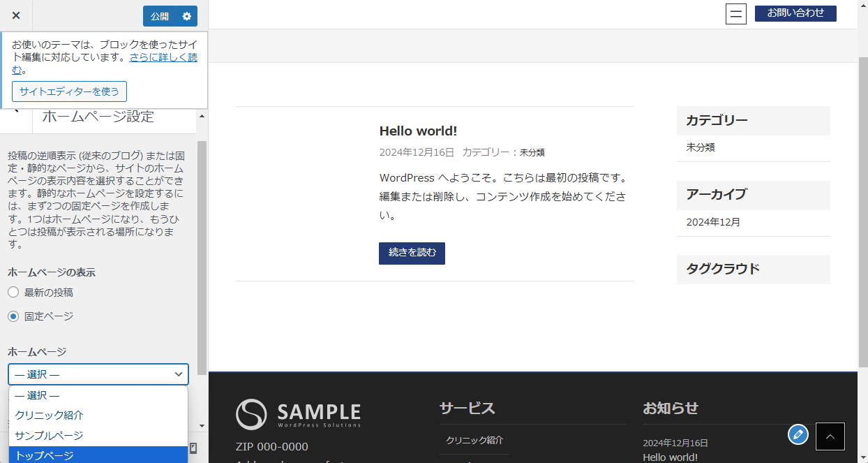Click the scroll-to-top arrow button

coord(830,436)
